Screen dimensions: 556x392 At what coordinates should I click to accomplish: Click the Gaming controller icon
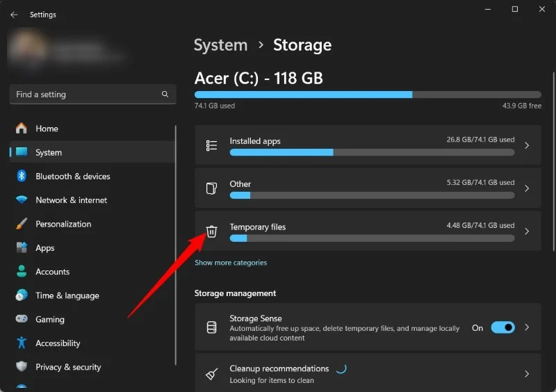point(22,320)
